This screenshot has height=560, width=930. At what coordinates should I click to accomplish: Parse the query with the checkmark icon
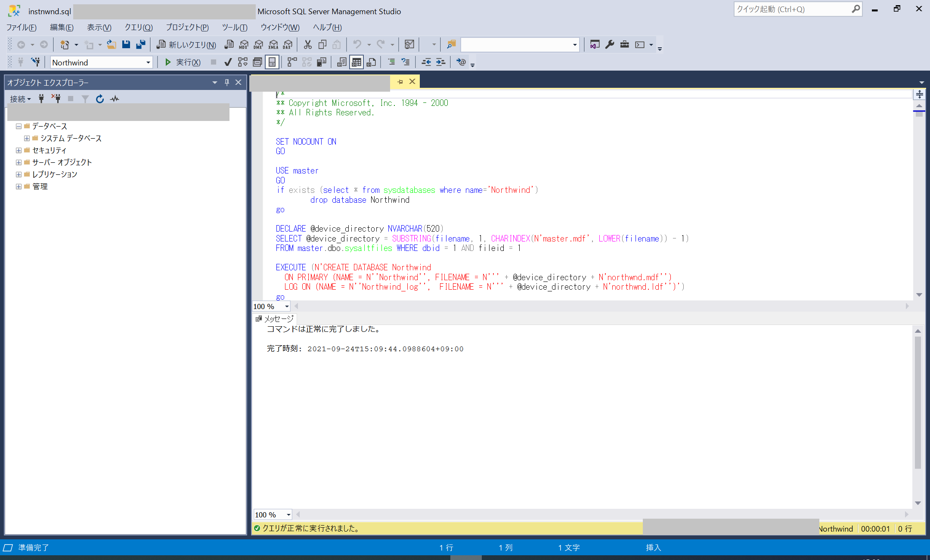coord(228,62)
